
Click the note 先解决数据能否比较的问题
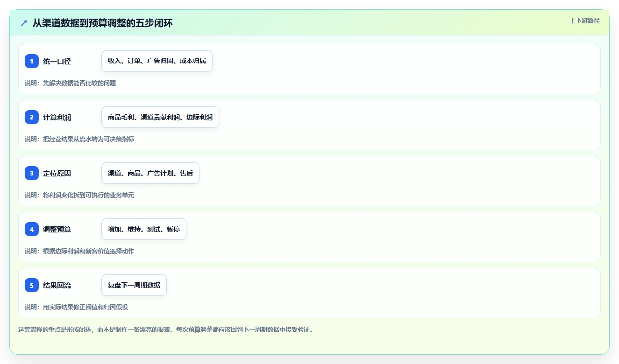click(x=79, y=83)
